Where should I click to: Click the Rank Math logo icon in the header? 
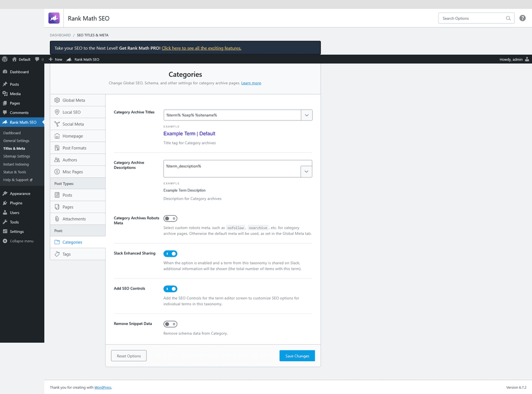pyautogui.click(x=54, y=18)
